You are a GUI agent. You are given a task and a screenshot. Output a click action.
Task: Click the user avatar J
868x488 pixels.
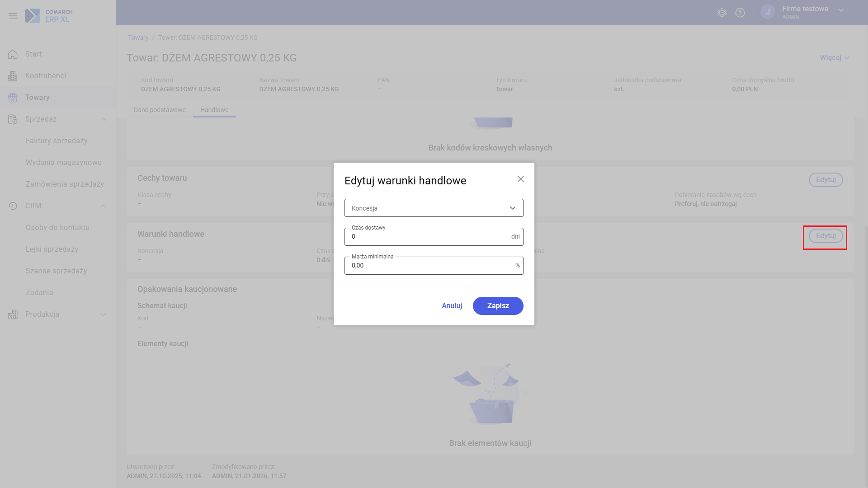tap(767, 12)
